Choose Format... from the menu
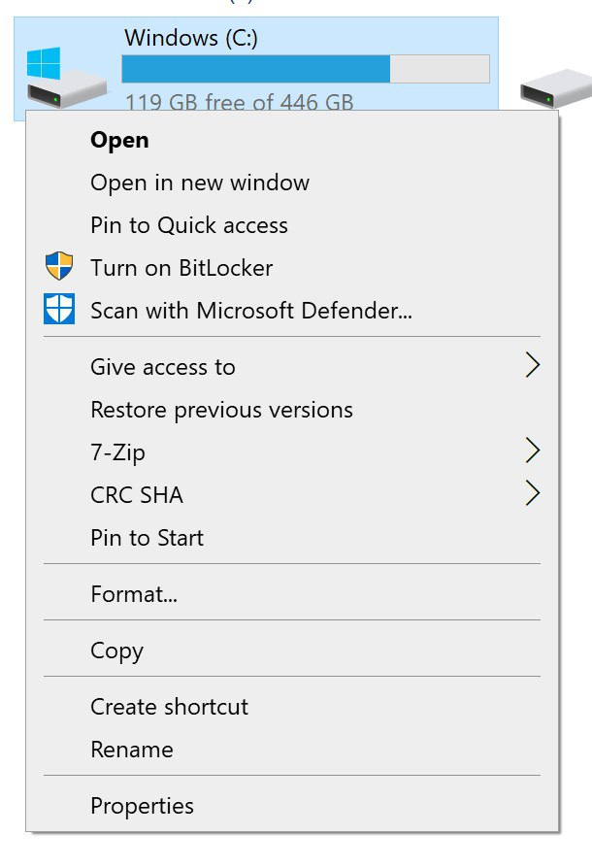592x868 pixels. [x=134, y=594]
